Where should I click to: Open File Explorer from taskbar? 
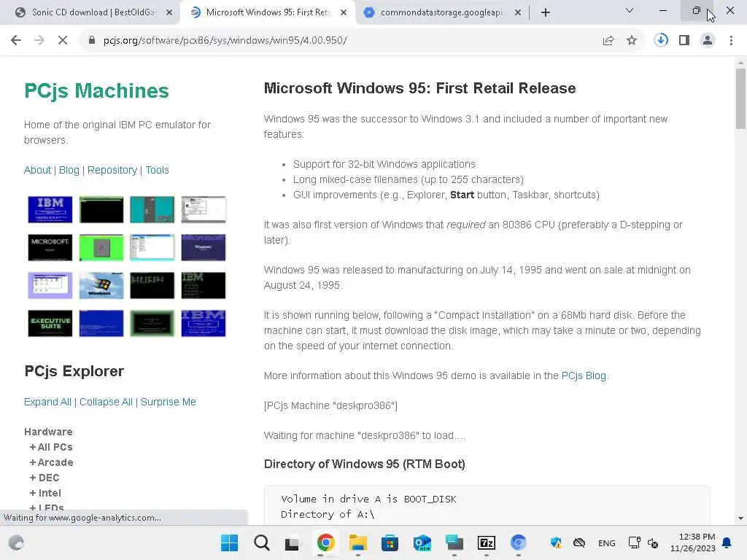[x=357, y=542]
